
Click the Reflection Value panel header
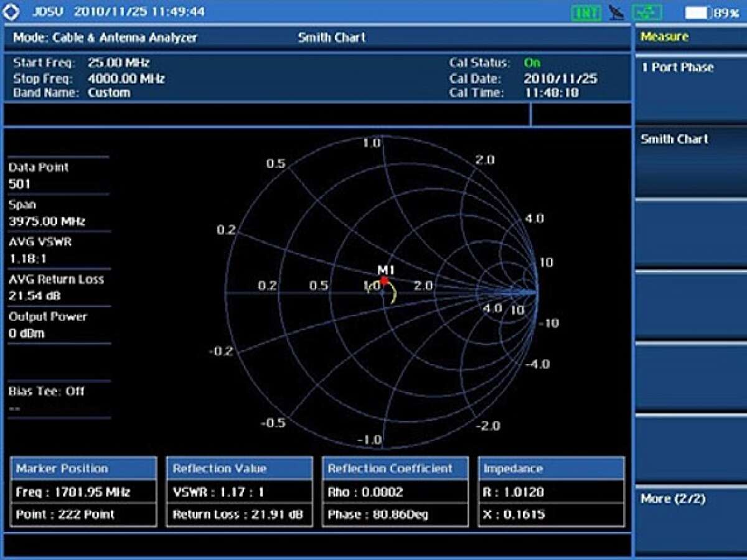point(239,469)
